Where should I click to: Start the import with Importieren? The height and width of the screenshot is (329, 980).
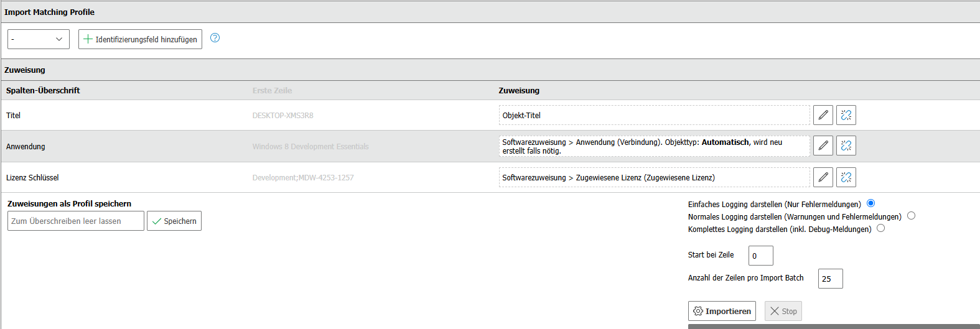722,311
